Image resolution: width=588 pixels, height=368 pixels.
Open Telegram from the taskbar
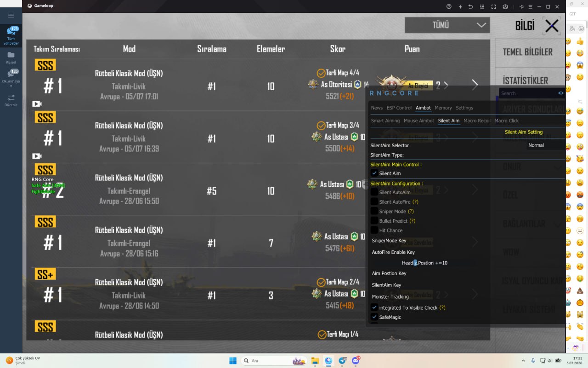point(342,361)
